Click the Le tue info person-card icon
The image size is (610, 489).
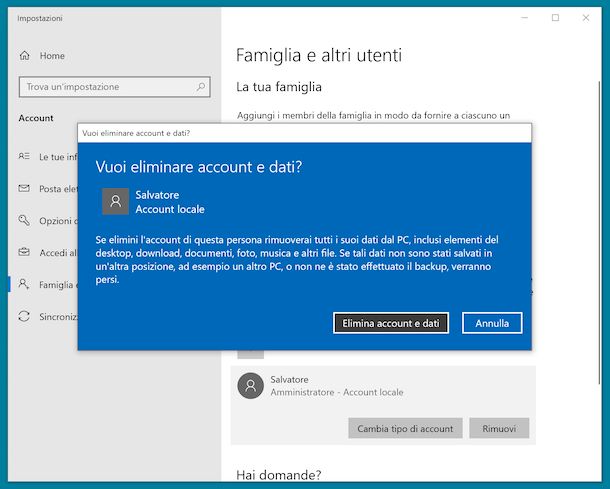coord(24,156)
